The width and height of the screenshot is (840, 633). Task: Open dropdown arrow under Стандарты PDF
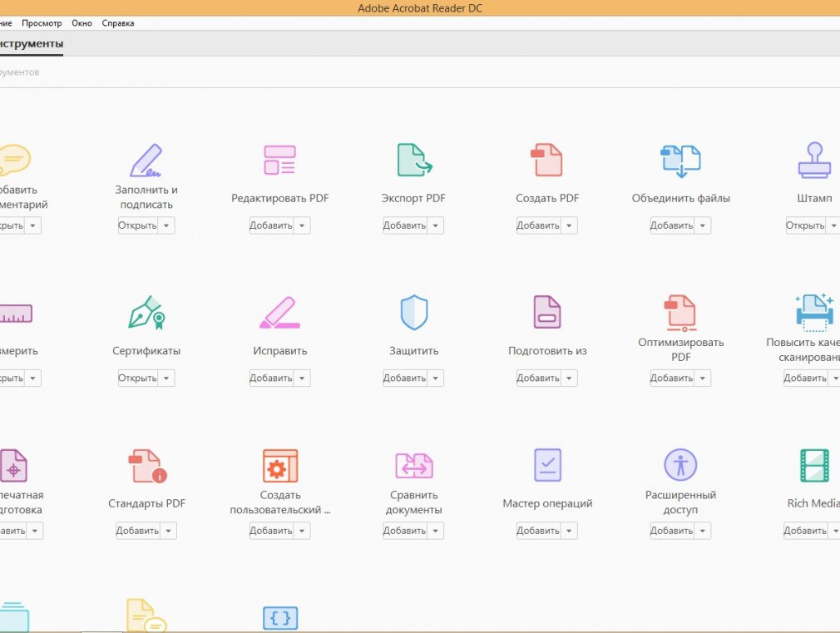point(168,531)
